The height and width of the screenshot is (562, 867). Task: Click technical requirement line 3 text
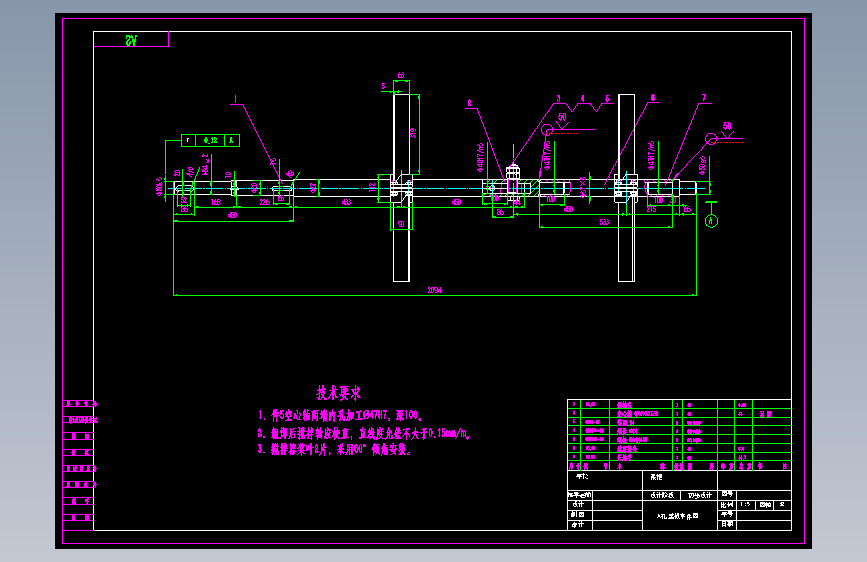tap(335, 450)
